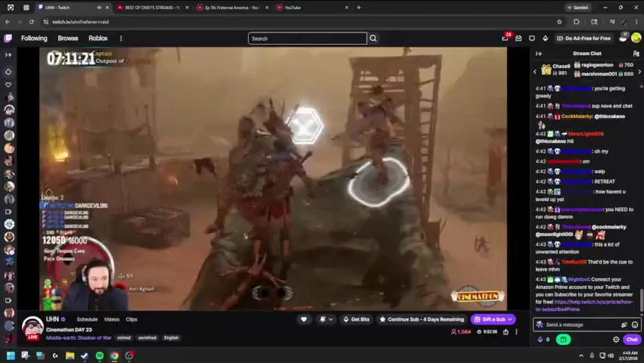Click the Get Bits button
Viewport: 644px width, 363px height.
coord(356,319)
